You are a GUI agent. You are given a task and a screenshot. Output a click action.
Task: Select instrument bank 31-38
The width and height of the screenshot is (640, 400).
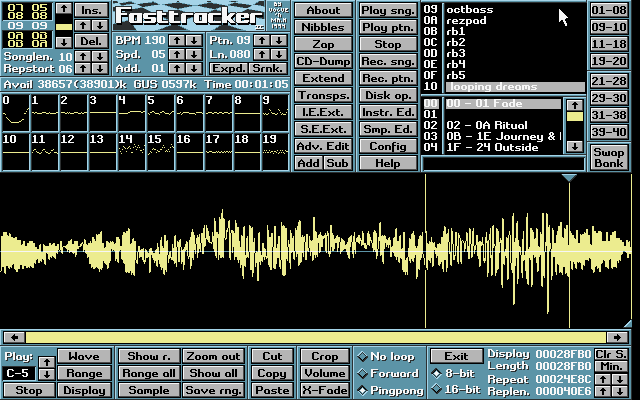[x=609, y=115]
